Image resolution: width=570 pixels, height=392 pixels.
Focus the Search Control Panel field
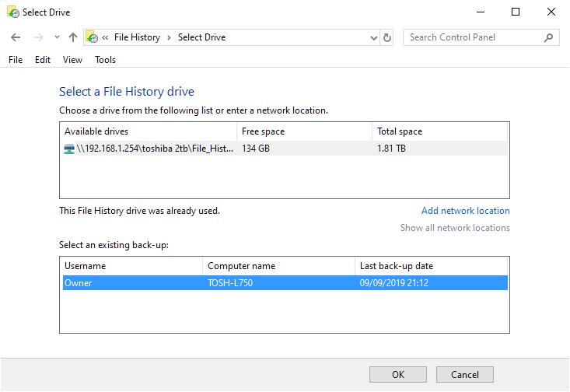pos(481,37)
